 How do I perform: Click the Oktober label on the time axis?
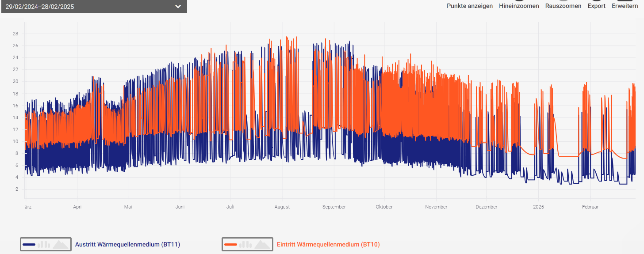[x=384, y=207]
